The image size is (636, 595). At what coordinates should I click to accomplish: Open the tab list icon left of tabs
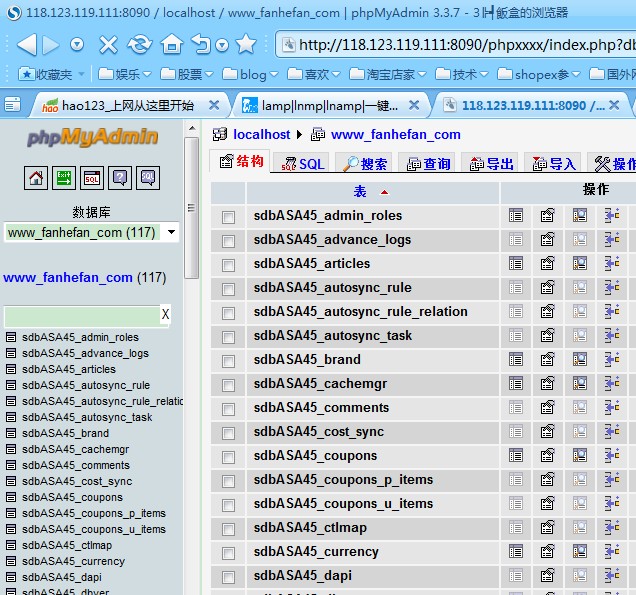tap(12, 104)
